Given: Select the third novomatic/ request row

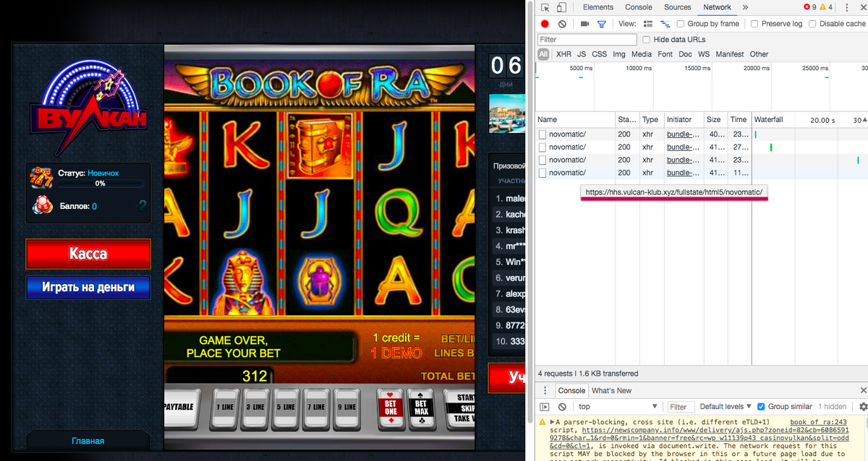Looking at the screenshot, I should pyautogui.click(x=702, y=160).
